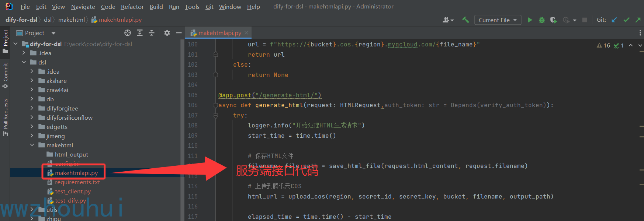Open the Commit tool window tab

pos(5,76)
